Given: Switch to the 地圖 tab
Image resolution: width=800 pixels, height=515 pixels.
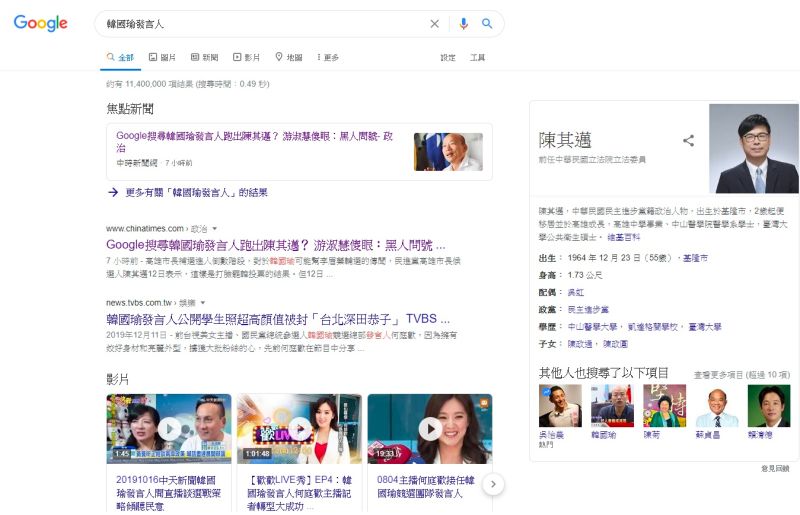Looking at the screenshot, I should click(289, 57).
